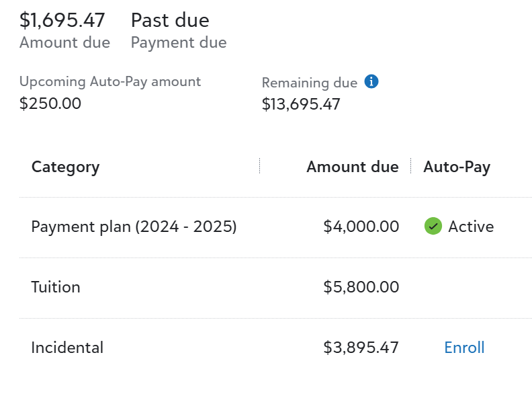Sort by the Amount due column header
This screenshot has height=398, width=532.
click(353, 167)
